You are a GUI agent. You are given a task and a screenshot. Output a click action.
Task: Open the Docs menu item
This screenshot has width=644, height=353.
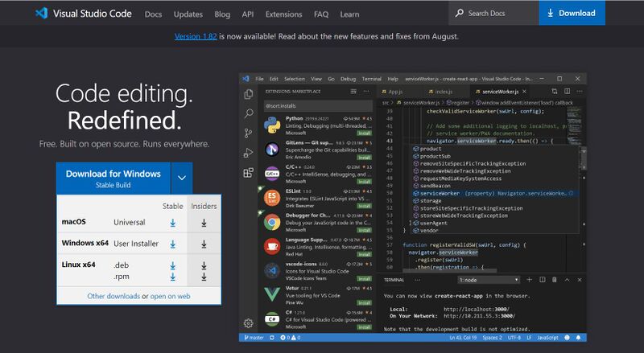pyautogui.click(x=153, y=14)
